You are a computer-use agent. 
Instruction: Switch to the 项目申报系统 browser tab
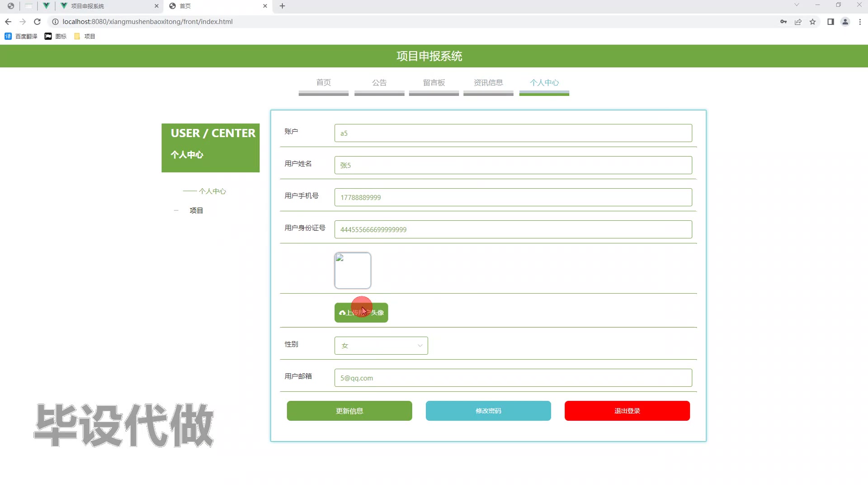click(x=109, y=6)
